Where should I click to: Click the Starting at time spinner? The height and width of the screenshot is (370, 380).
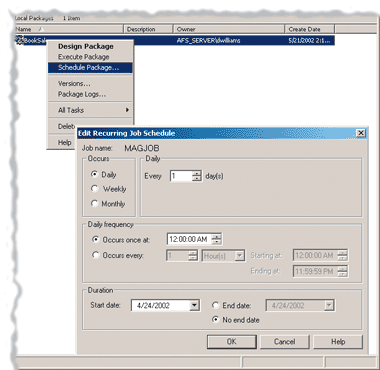tap(342, 255)
